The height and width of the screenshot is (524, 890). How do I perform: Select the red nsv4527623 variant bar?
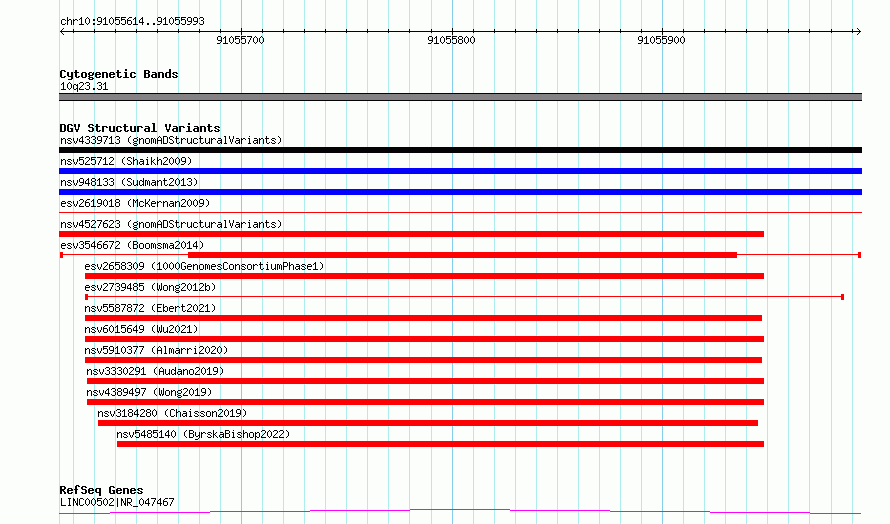pos(412,234)
